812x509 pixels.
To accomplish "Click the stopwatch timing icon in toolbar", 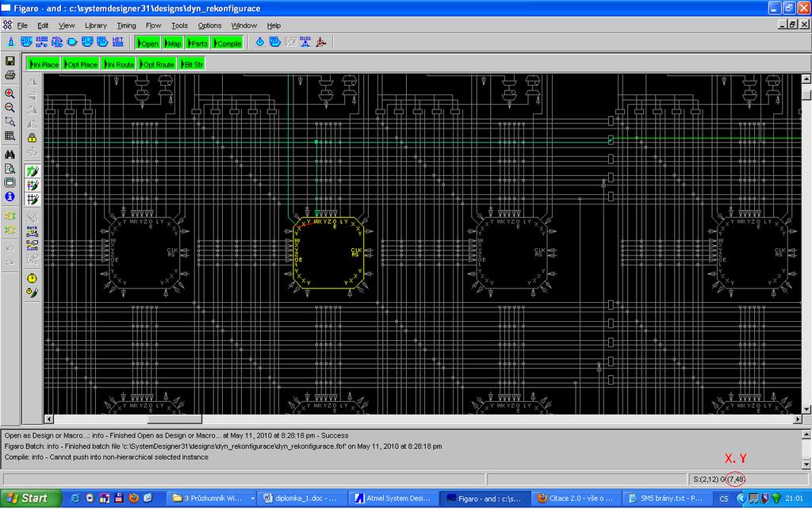I will [260, 42].
